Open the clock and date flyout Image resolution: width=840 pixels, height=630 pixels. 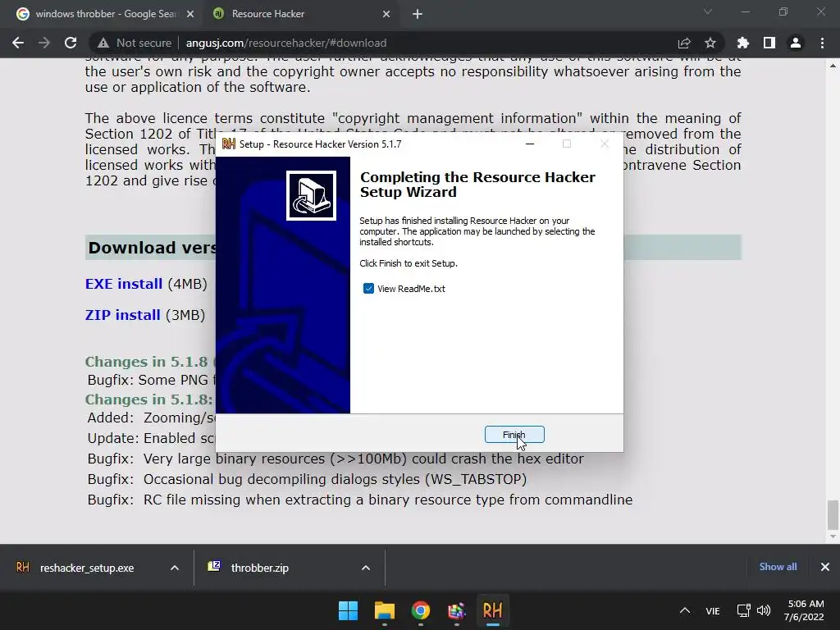804,610
